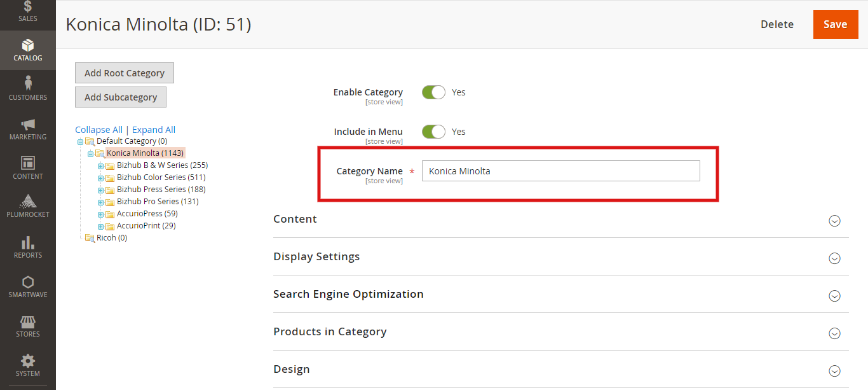Collapse the Default Category tree node
The image size is (868, 390).
click(80, 141)
